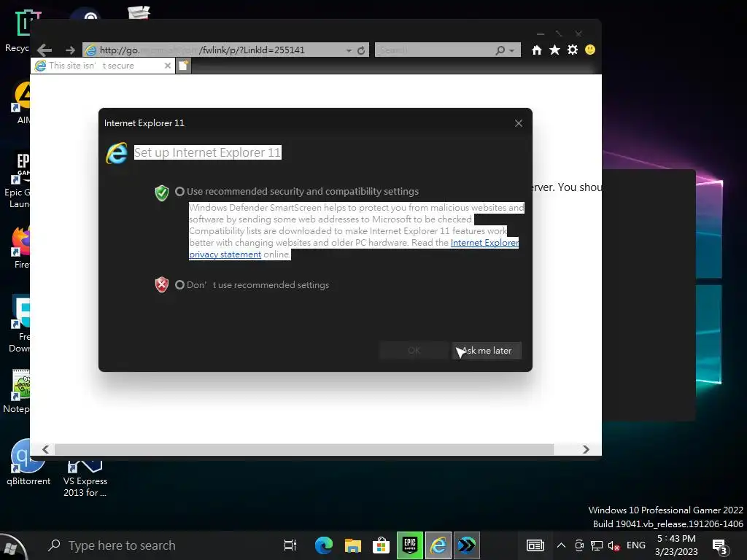Image resolution: width=747 pixels, height=560 pixels.
Task: Open the network status tray icon
Action: (597, 545)
